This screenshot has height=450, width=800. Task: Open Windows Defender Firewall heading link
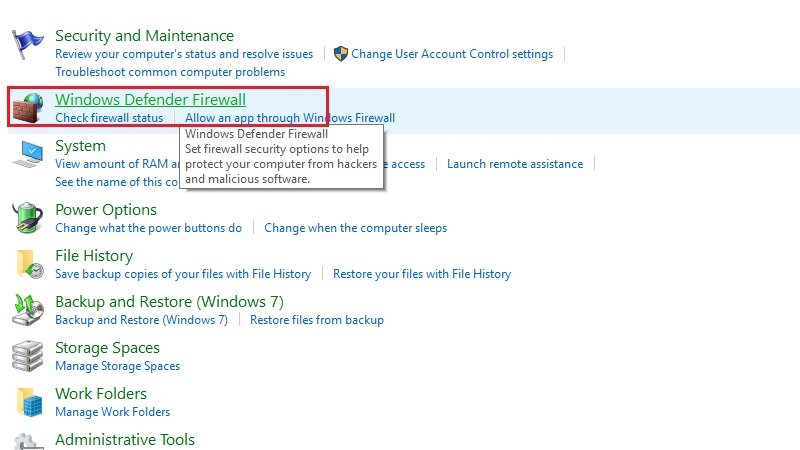150,100
